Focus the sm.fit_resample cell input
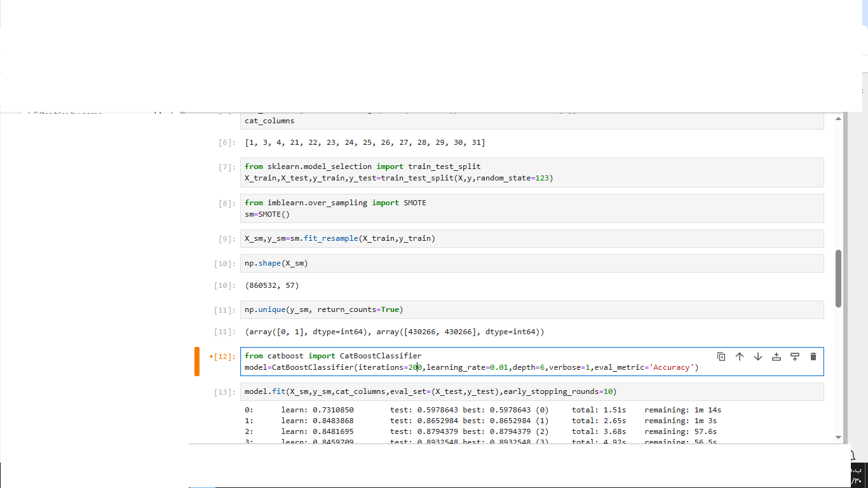The height and width of the screenshot is (488, 868). tap(532, 238)
